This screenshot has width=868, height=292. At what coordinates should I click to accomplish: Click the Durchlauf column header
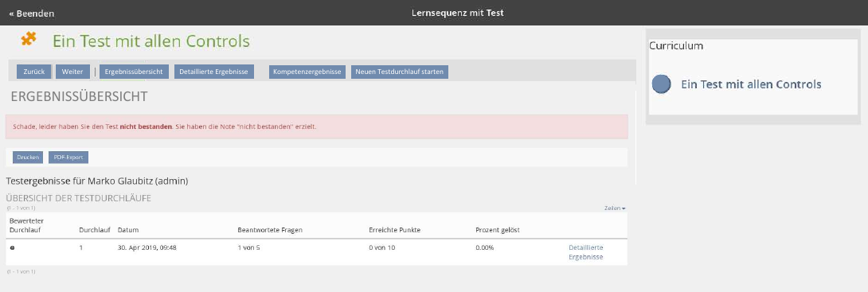(x=95, y=230)
